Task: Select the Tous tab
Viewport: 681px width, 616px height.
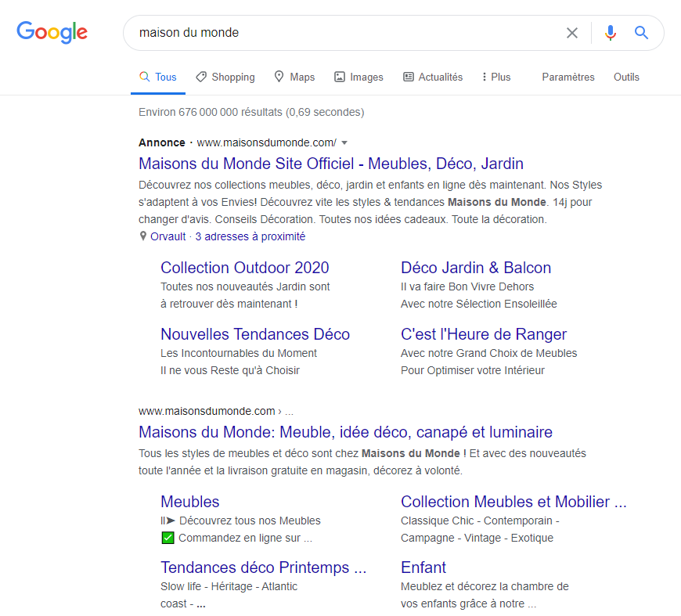Action: point(158,77)
